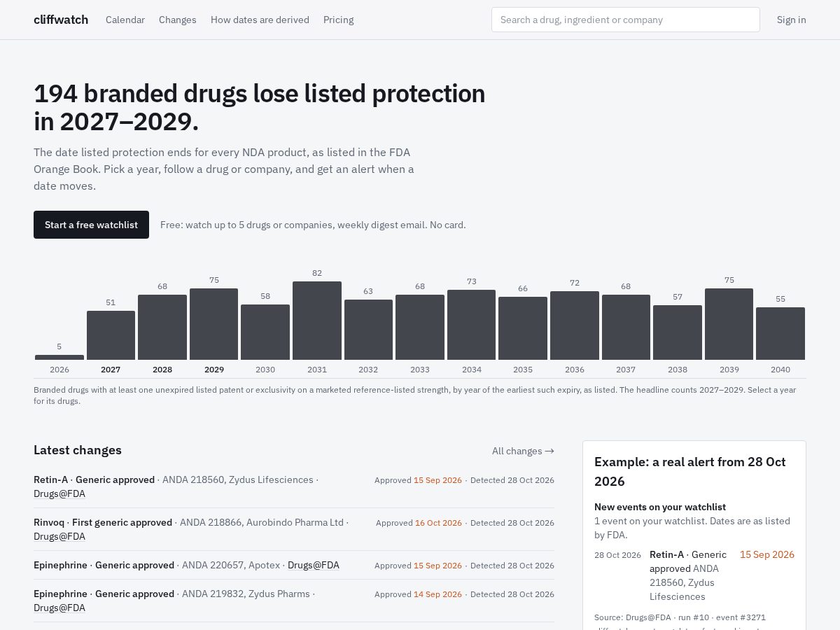Select the 2036 bar showing 72

pyautogui.click(x=575, y=325)
